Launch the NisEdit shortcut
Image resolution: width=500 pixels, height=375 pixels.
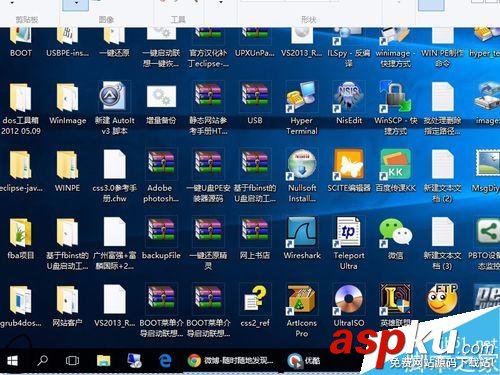click(349, 97)
